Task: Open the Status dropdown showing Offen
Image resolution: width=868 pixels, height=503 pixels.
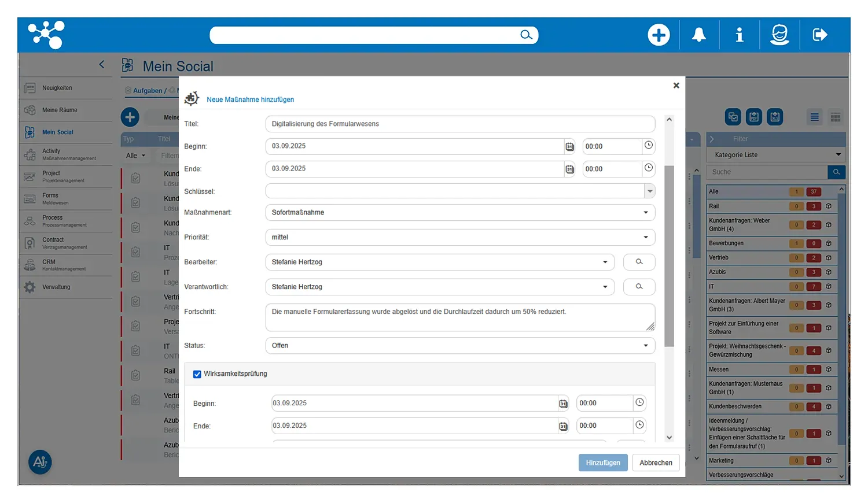Action: (x=646, y=346)
